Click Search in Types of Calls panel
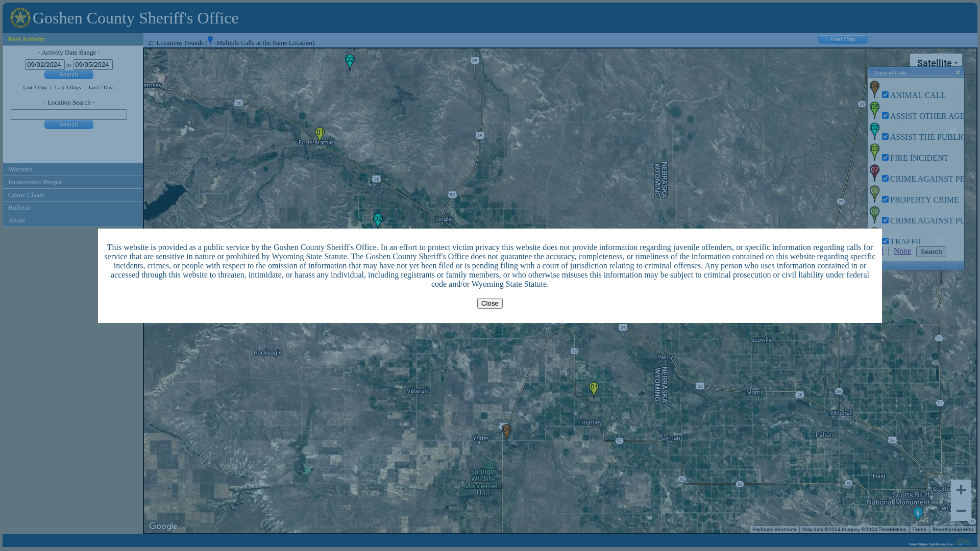 [931, 252]
